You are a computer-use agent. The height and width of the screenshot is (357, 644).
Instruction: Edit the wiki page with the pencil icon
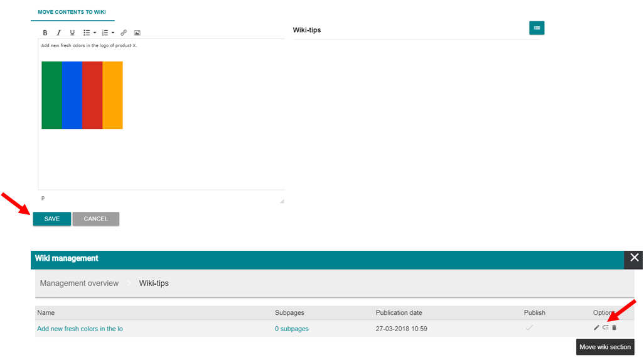tap(596, 328)
